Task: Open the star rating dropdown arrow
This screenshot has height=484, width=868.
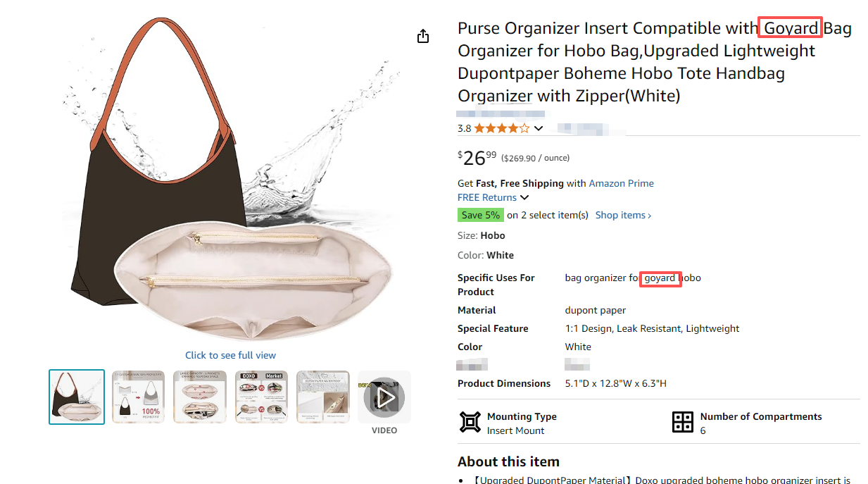Action: pos(539,128)
